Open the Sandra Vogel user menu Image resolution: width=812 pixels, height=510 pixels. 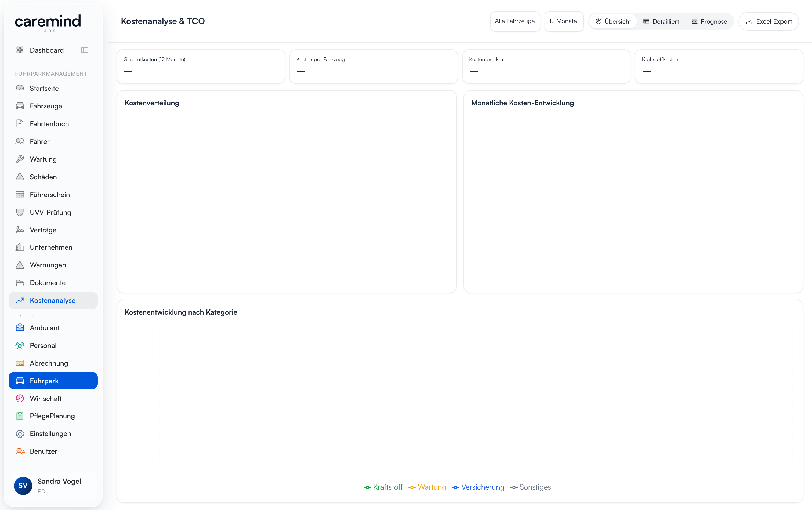pos(53,486)
